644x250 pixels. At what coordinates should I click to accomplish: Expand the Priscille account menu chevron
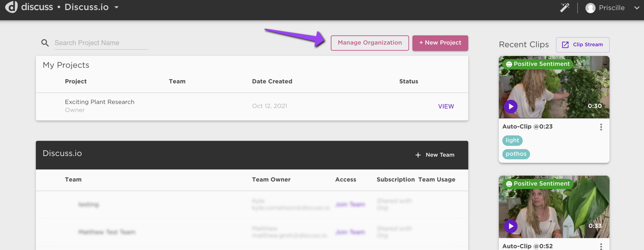[637, 8]
